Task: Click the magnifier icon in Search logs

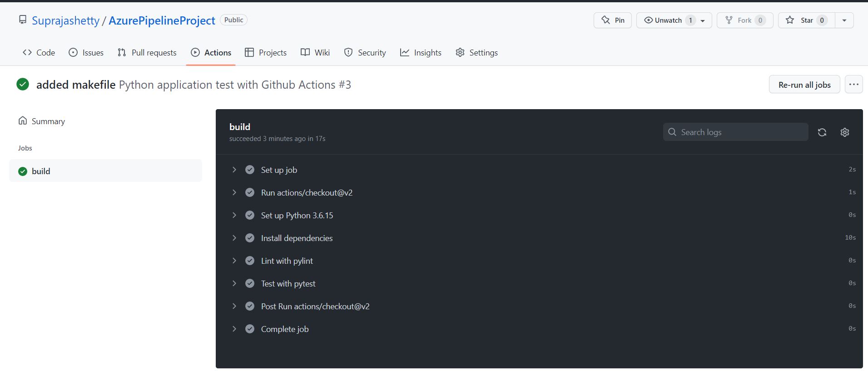Action: coord(672,132)
